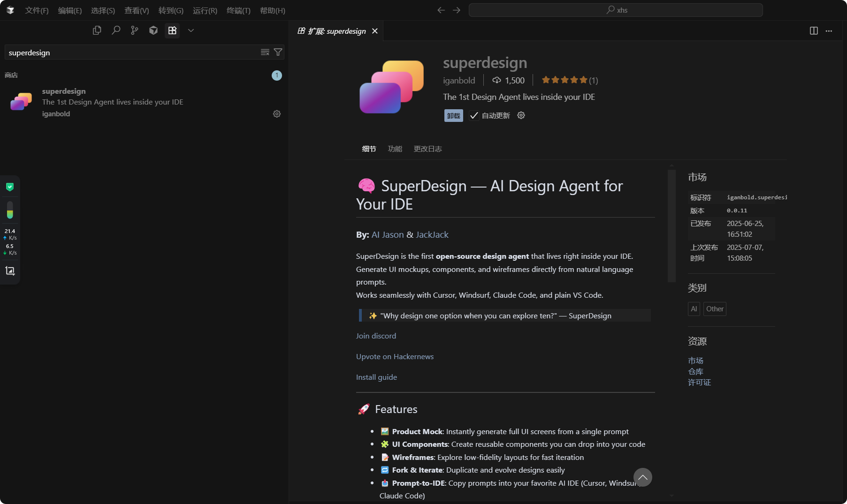
Task: Follow the Upvote on Hackernews link
Action: tap(395, 357)
